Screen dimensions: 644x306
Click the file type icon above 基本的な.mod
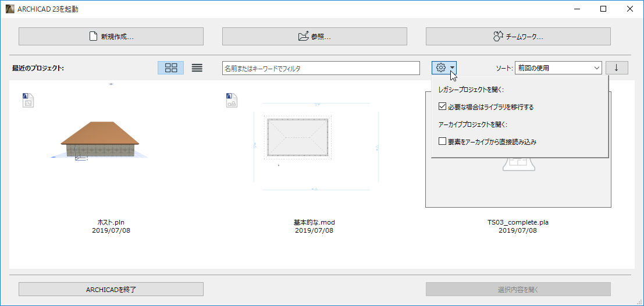tap(232, 100)
